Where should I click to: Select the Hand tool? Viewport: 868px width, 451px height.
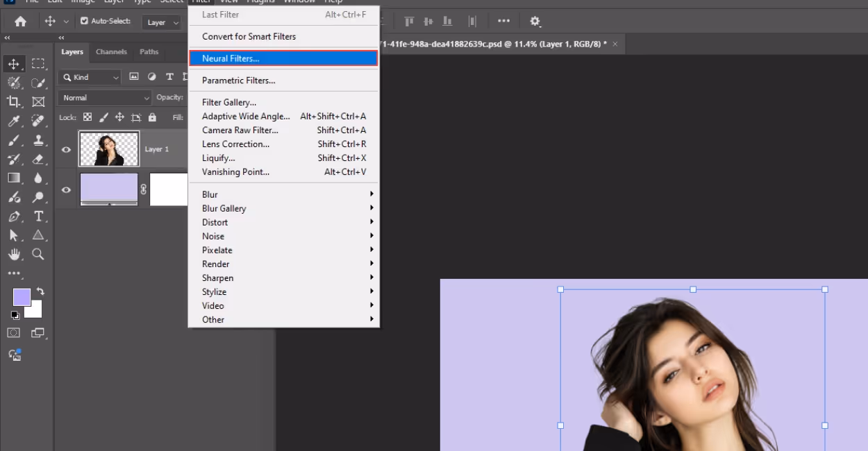14,254
